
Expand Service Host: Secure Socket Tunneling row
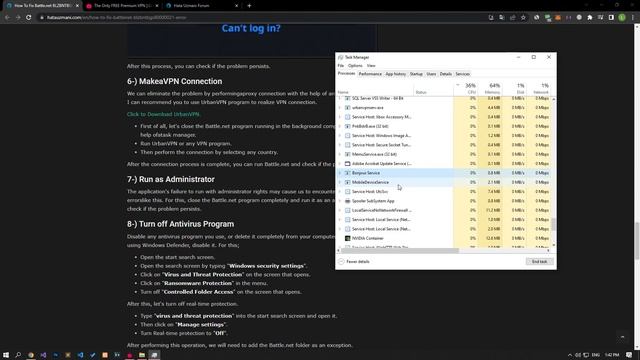point(340,145)
